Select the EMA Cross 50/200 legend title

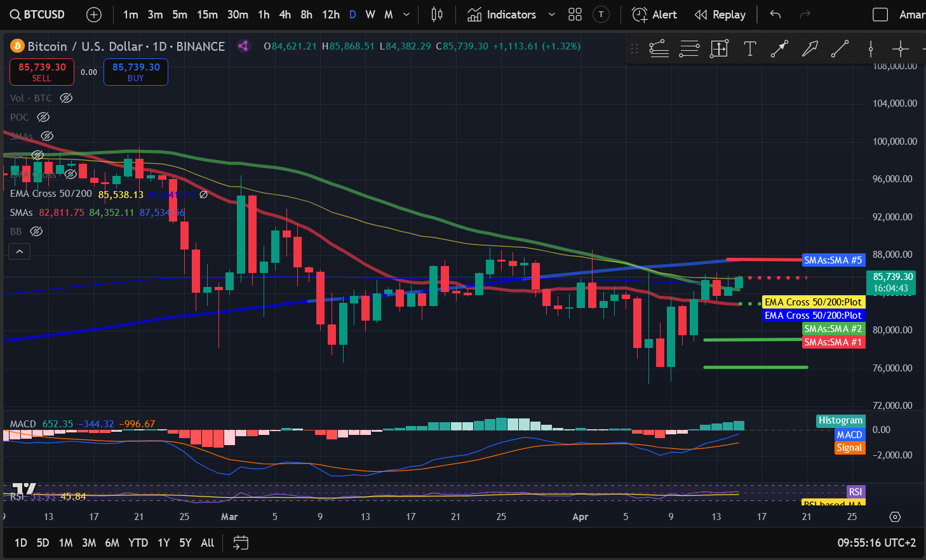point(51,194)
